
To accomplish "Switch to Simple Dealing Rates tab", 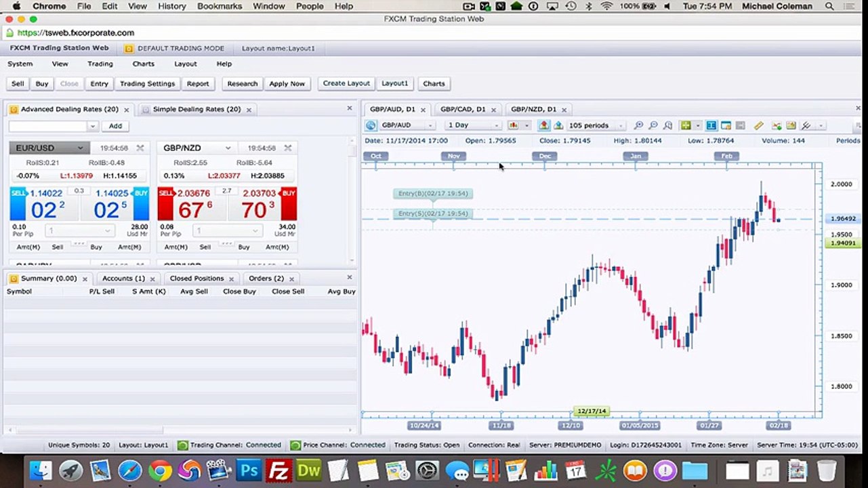I will 197,109.
